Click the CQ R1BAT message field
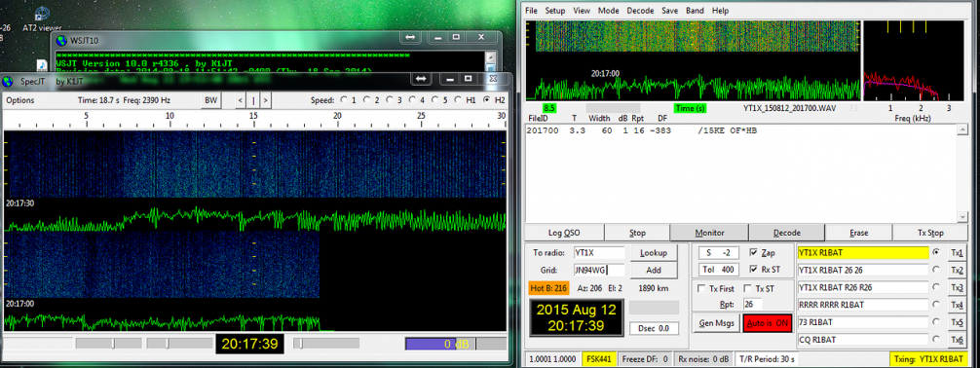Screen dimensions: 980x368 tap(863, 340)
